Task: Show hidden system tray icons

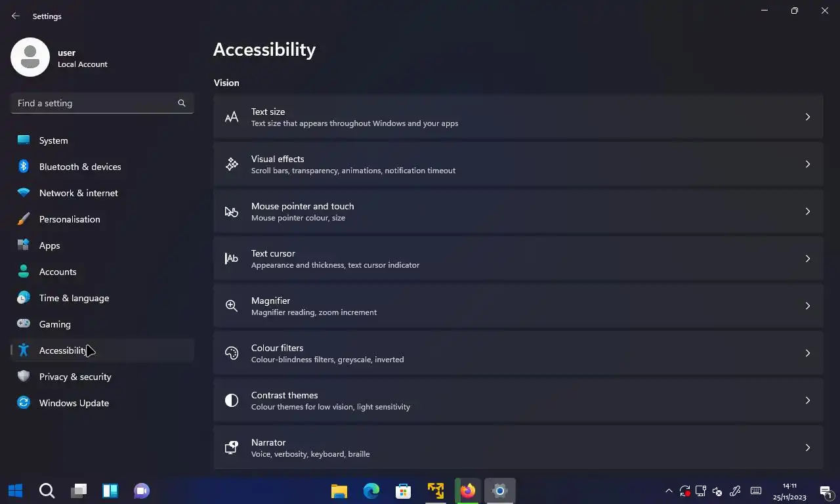Action: (669, 490)
